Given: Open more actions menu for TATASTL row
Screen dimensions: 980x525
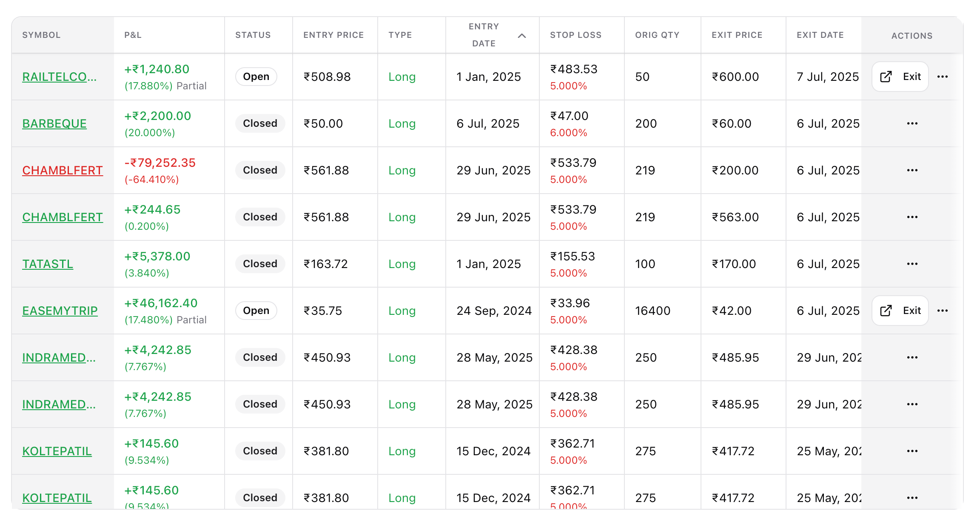Looking at the screenshot, I should point(912,264).
